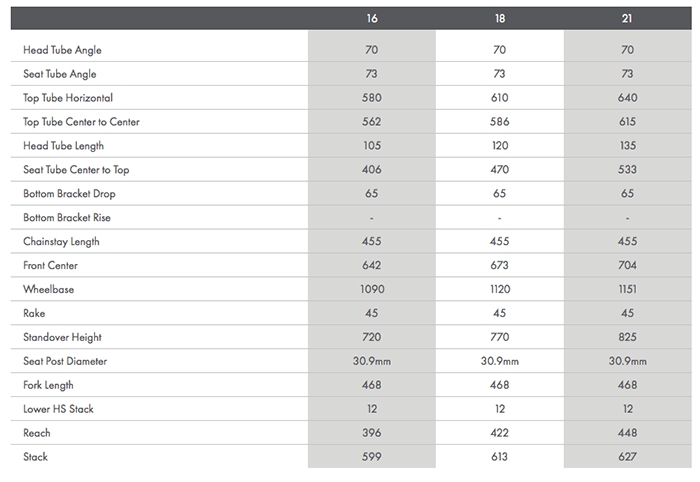The image size is (700, 482).
Task: Select the 627 Stack value
Action: [628, 458]
